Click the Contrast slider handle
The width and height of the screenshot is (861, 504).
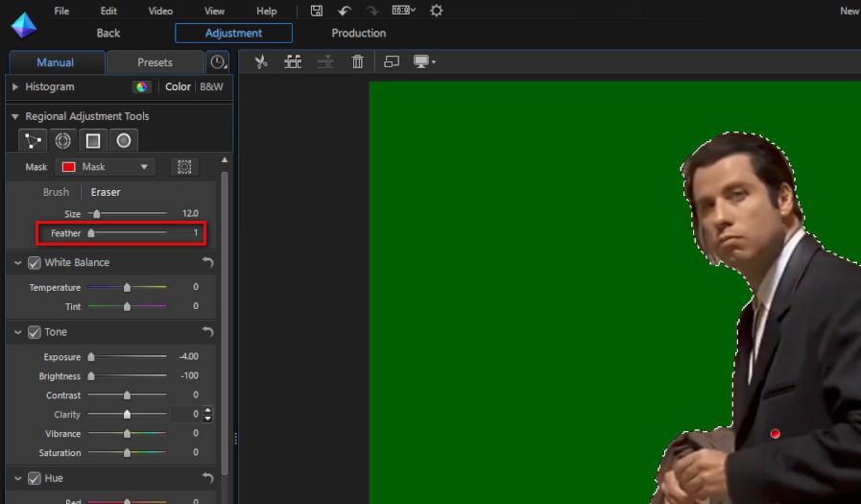[x=127, y=396]
